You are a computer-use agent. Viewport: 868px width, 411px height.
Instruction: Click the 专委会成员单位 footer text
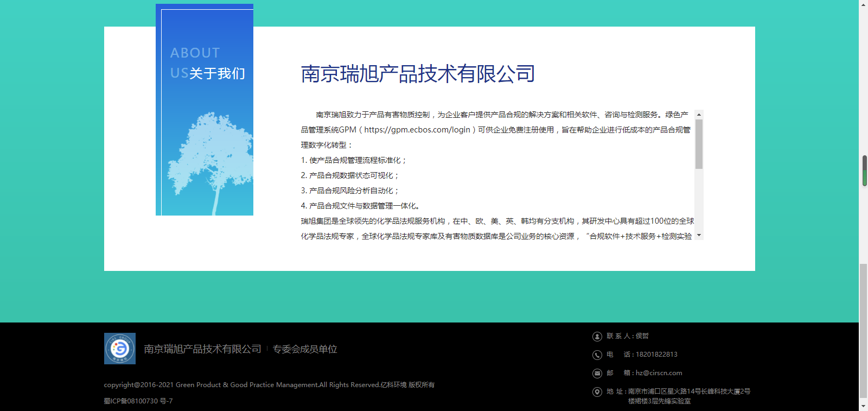[305, 349]
